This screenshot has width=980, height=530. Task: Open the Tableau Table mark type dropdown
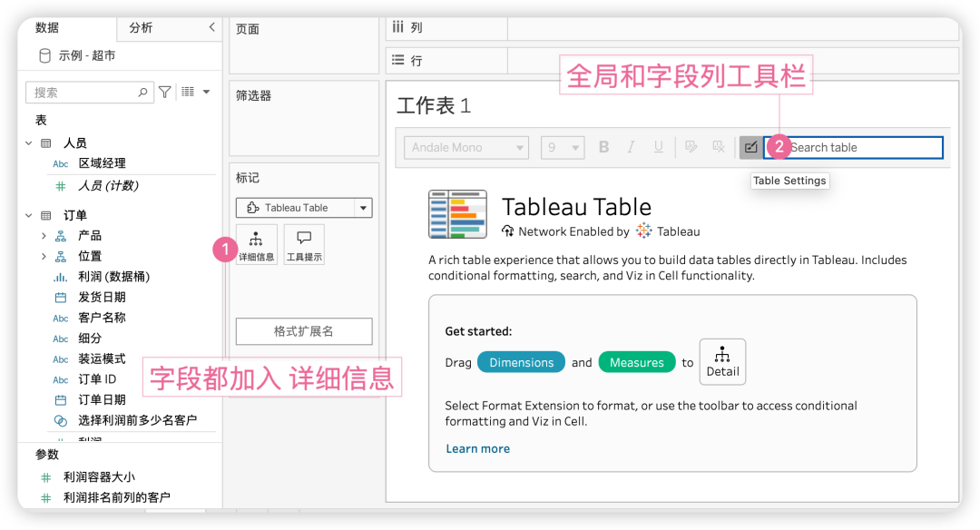304,208
